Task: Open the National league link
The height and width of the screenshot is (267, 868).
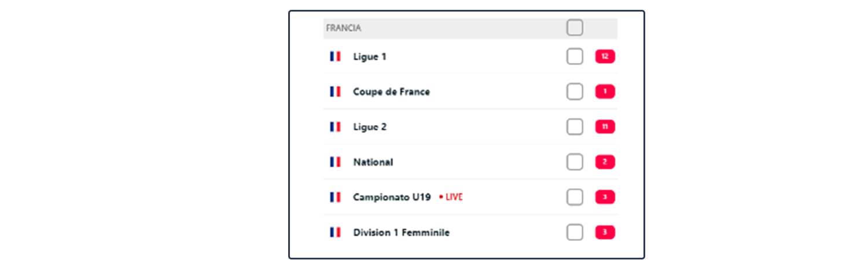Action: click(373, 162)
